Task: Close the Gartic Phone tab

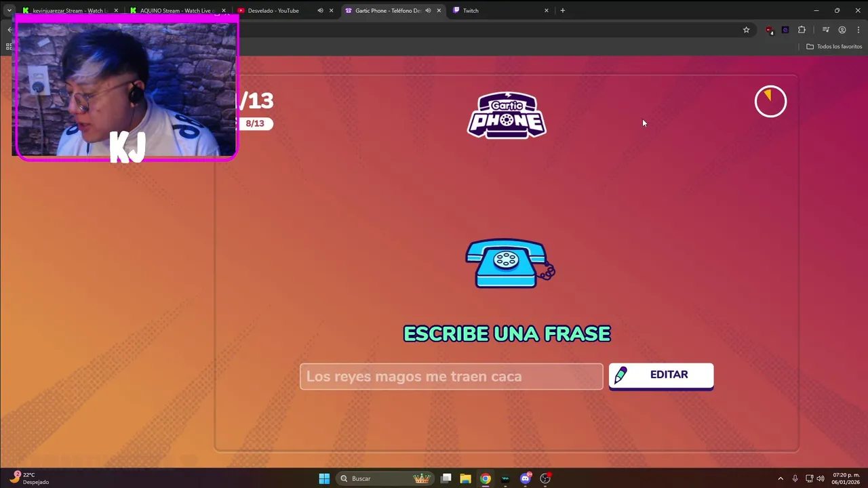Action: point(439,10)
